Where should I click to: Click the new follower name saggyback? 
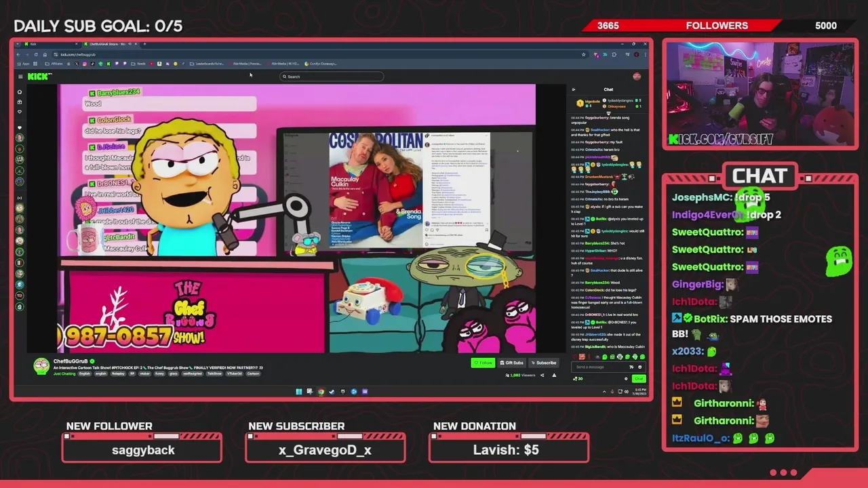point(143,450)
